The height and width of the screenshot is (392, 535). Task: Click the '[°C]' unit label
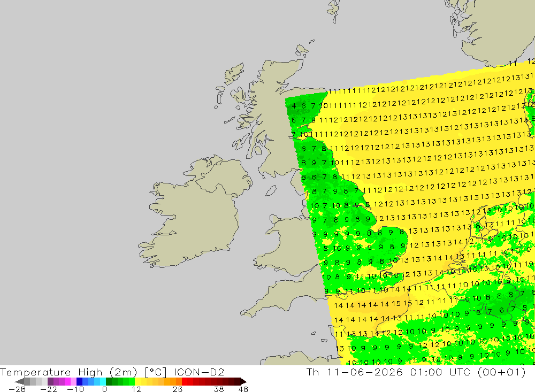[155, 372]
